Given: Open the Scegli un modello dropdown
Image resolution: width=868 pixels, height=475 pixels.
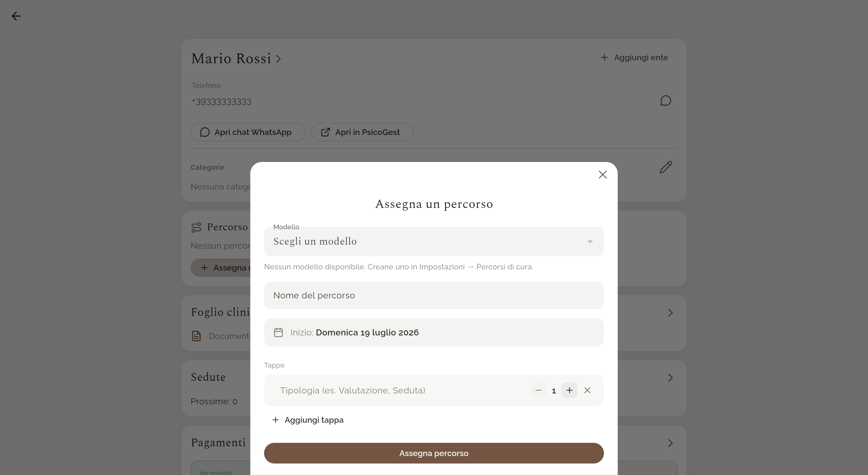Looking at the screenshot, I should pyautogui.click(x=434, y=241).
